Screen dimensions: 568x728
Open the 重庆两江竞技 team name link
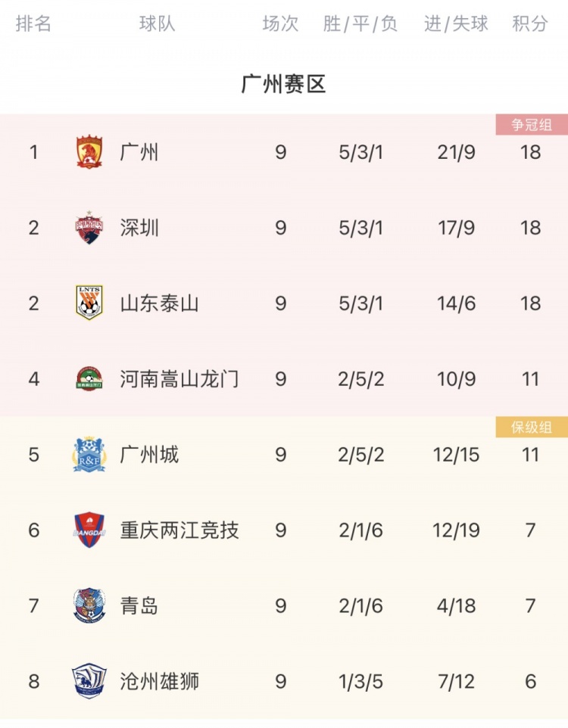pos(179,530)
